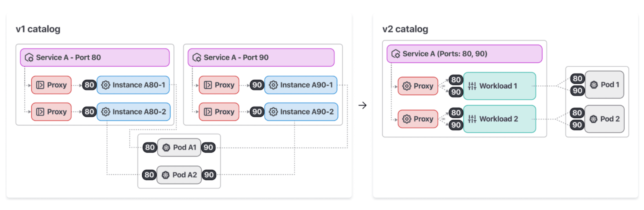Click the gear icon of Instance A80-1
This screenshot has width=644, height=210.
click(x=105, y=85)
